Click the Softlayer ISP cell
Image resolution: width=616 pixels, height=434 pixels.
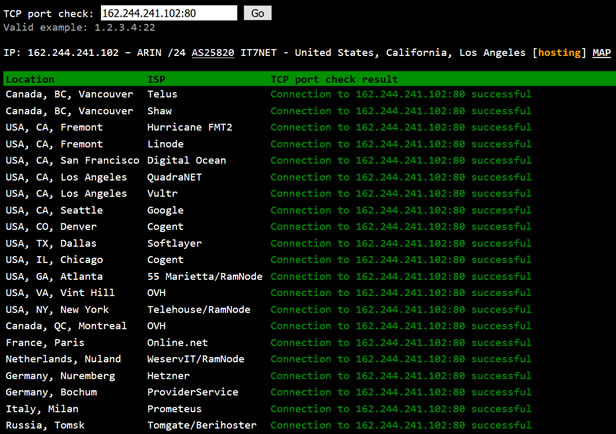coord(174,244)
